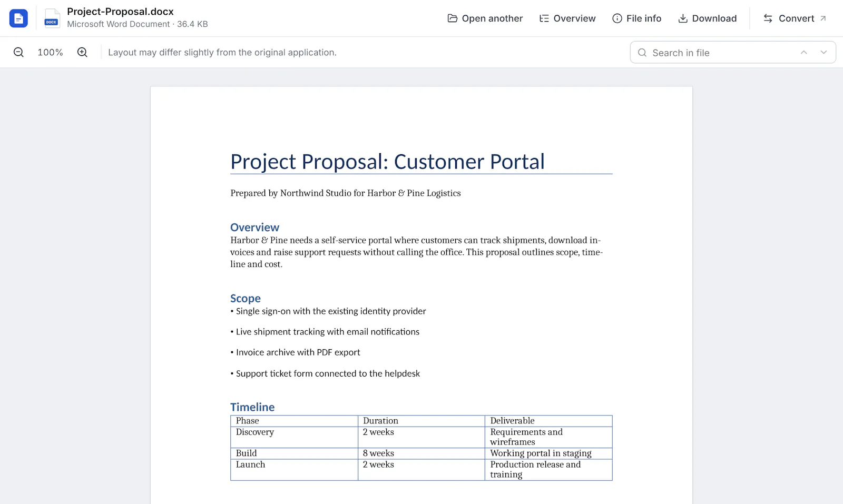Image resolution: width=843 pixels, height=504 pixels.
Task: Click the 'Timeline' section heading
Action: click(x=252, y=407)
